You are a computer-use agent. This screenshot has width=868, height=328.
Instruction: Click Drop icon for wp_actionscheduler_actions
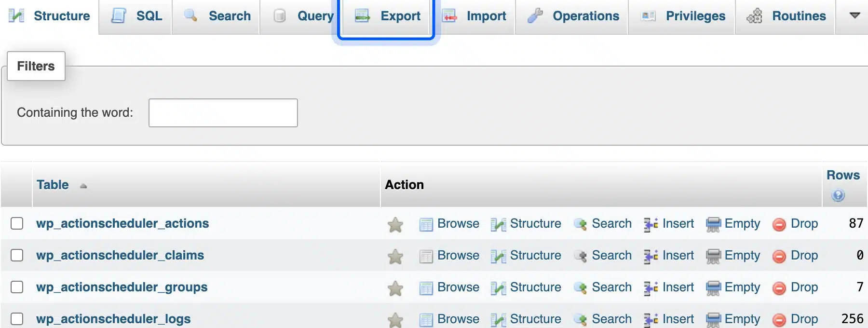(779, 225)
